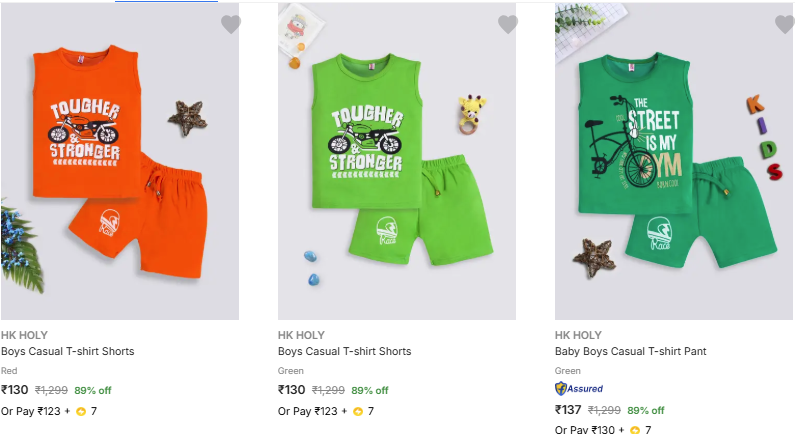Open Boys Casual T-shirt Shorts Red listing
Viewport: 795px width, 434px height.
click(67, 352)
